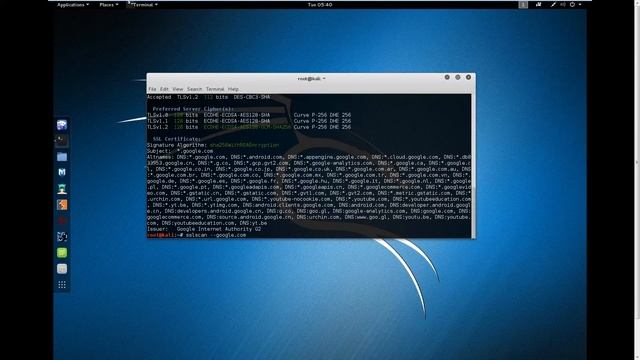The height and width of the screenshot is (360, 640).
Task: Open the Files folder icon in the dock
Action: [62, 157]
